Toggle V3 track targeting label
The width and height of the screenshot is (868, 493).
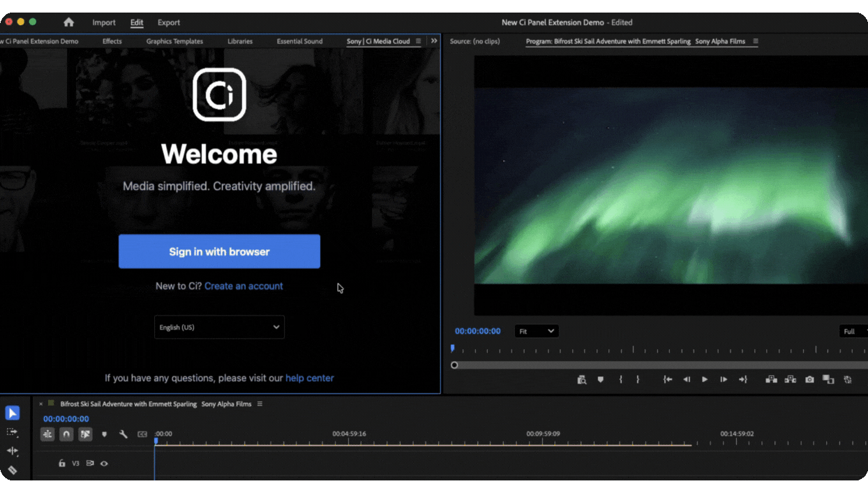pyautogui.click(x=75, y=463)
